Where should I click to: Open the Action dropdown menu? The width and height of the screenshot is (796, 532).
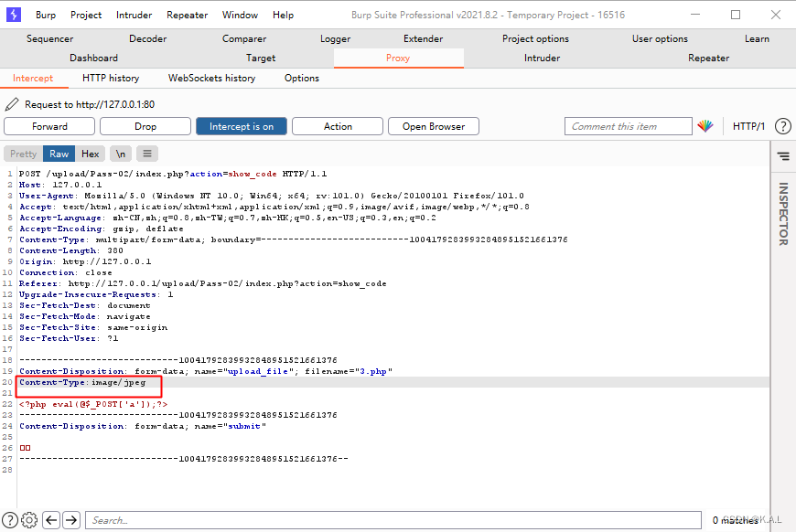tap(338, 126)
